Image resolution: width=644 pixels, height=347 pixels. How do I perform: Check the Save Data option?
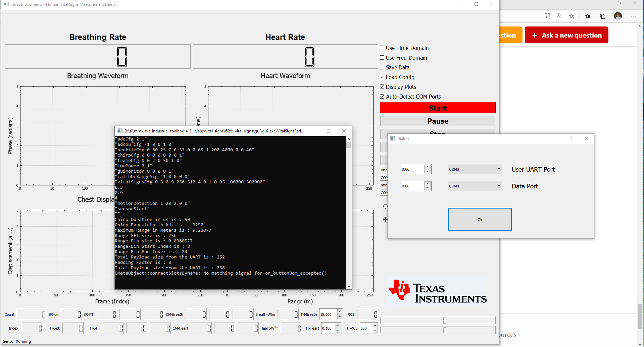pos(382,67)
